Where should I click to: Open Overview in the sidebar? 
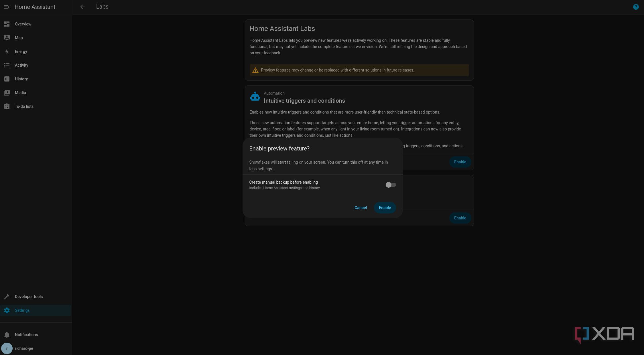pyautogui.click(x=36, y=24)
